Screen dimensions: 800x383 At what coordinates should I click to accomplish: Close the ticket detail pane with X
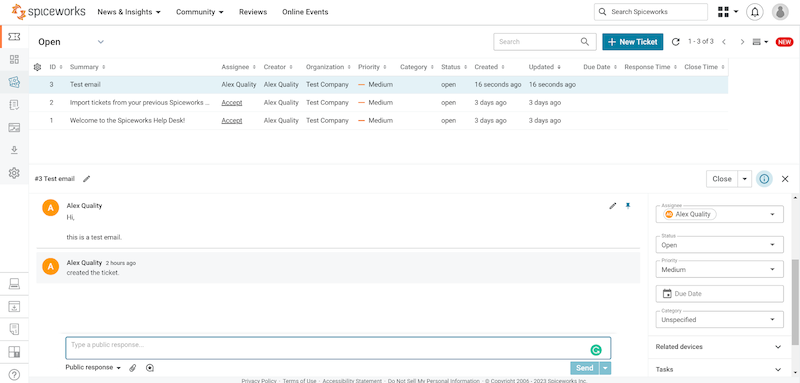[x=785, y=179]
